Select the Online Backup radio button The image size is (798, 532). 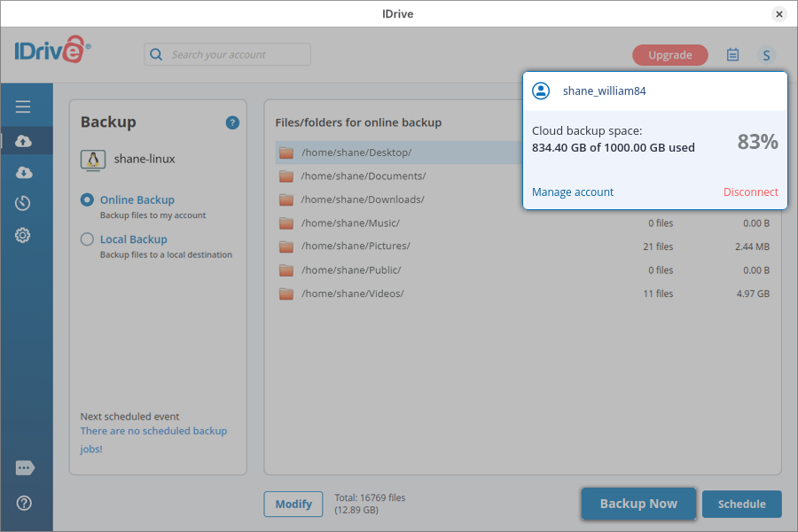(87, 199)
